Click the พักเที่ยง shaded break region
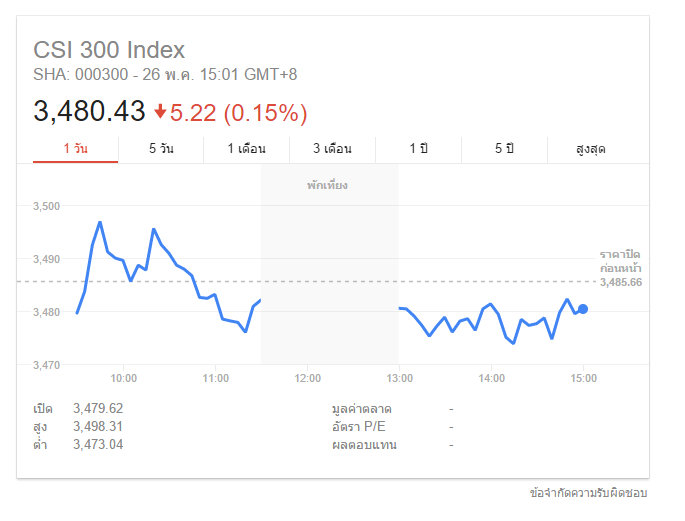The image size is (685, 521). tap(329, 270)
